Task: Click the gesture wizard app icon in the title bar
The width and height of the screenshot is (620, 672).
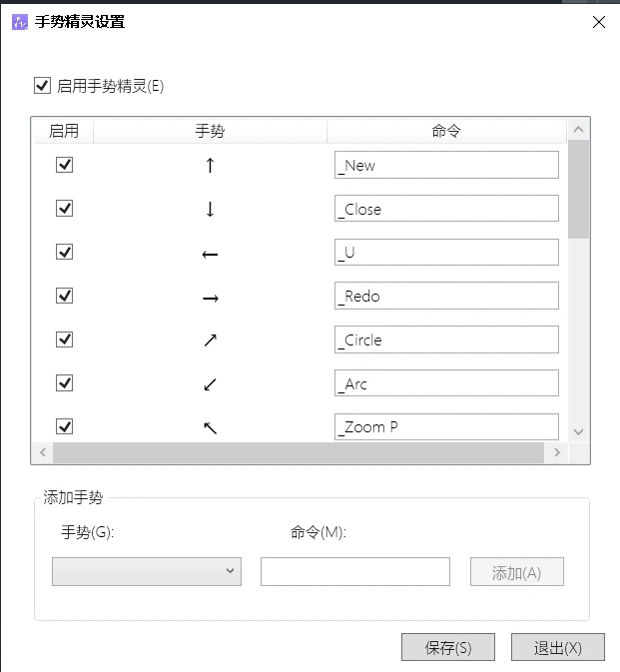Action: (x=20, y=21)
